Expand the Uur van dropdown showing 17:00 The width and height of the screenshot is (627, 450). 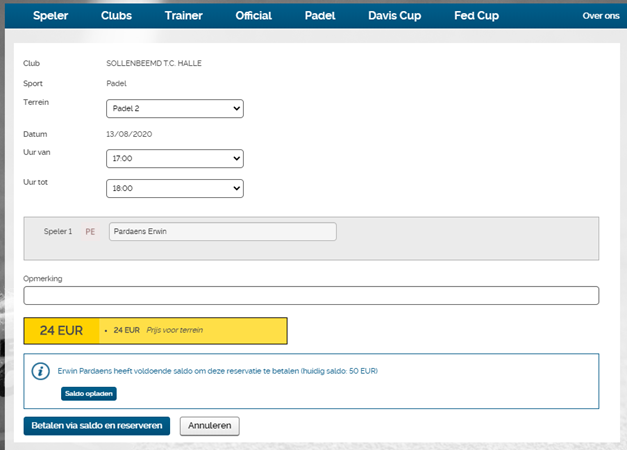[174, 159]
